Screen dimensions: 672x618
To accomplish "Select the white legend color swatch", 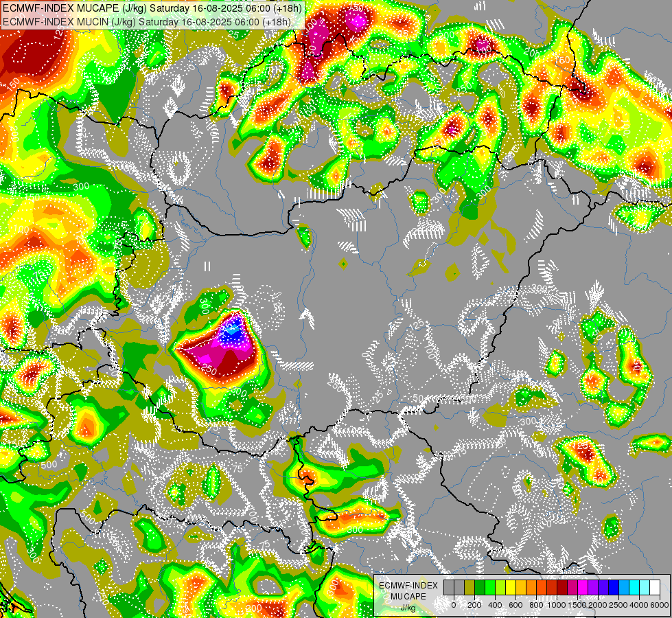I will [x=656, y=587].
